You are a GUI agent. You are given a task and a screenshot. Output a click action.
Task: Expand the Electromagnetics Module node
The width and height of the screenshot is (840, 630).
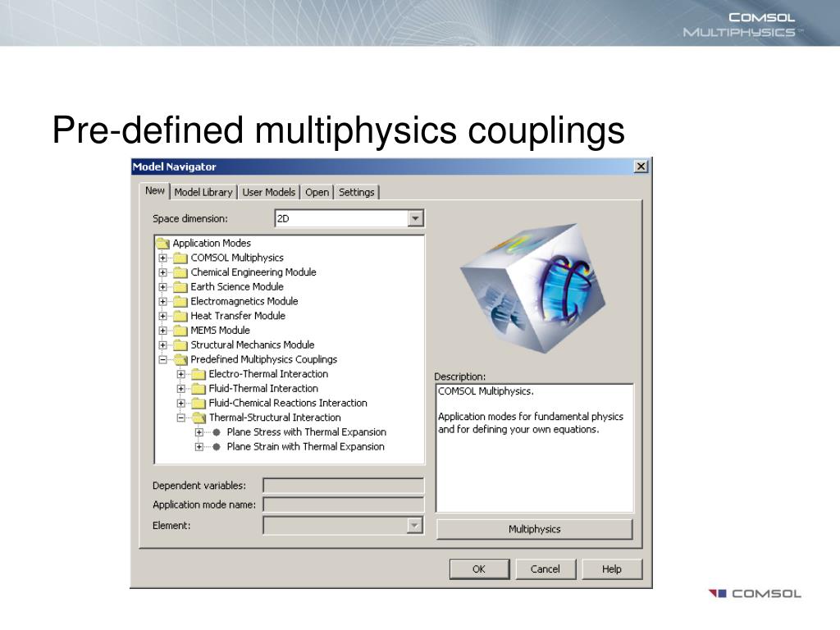pos(163,302)
